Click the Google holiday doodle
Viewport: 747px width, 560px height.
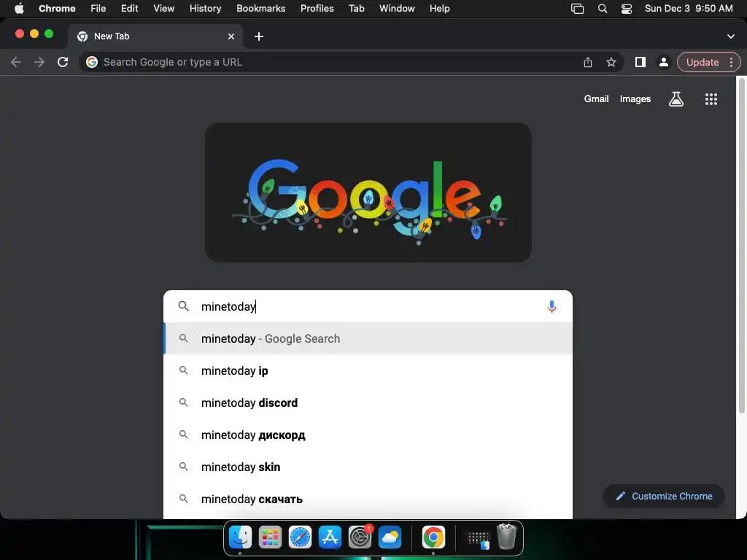(x=368, y=192)
